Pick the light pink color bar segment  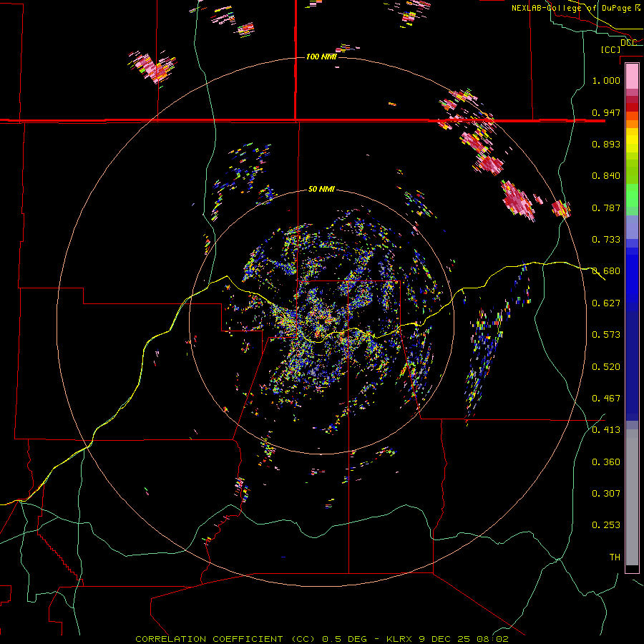coord(632,77)
